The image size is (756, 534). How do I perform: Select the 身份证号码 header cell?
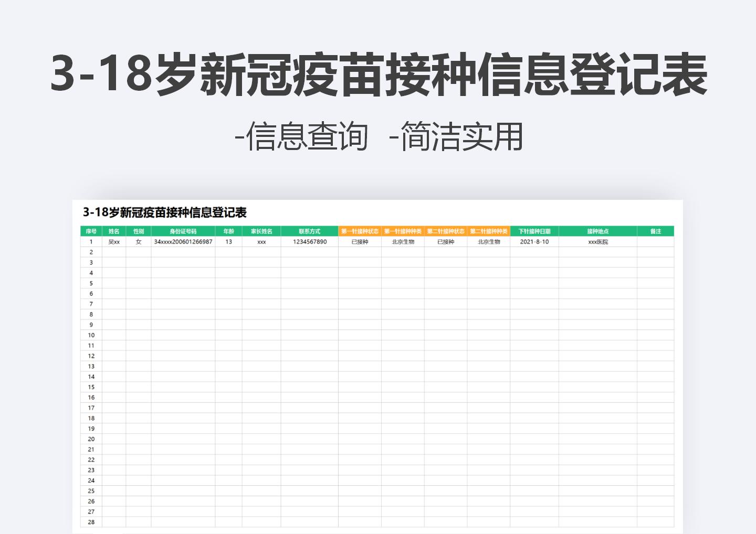click(x=183, y=231)
